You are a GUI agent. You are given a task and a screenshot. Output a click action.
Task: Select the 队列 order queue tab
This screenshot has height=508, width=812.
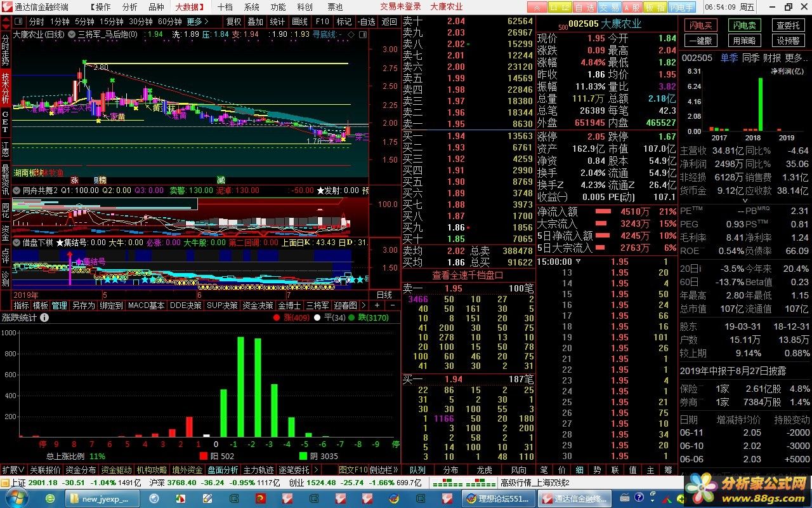tap(417, 470)
